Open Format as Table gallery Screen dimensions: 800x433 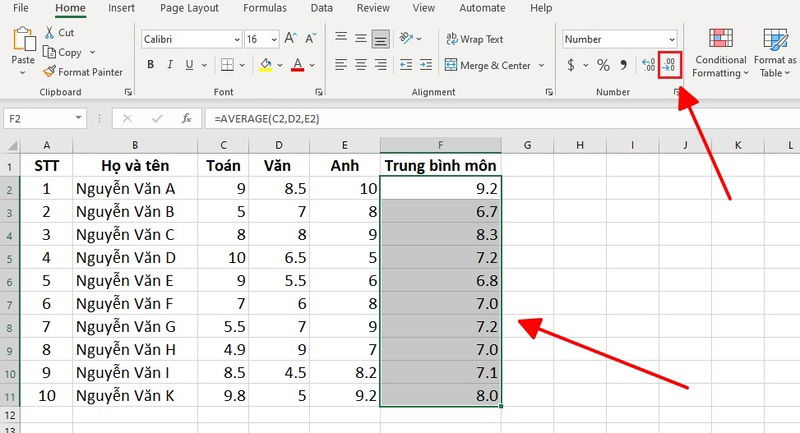point(774,53)
